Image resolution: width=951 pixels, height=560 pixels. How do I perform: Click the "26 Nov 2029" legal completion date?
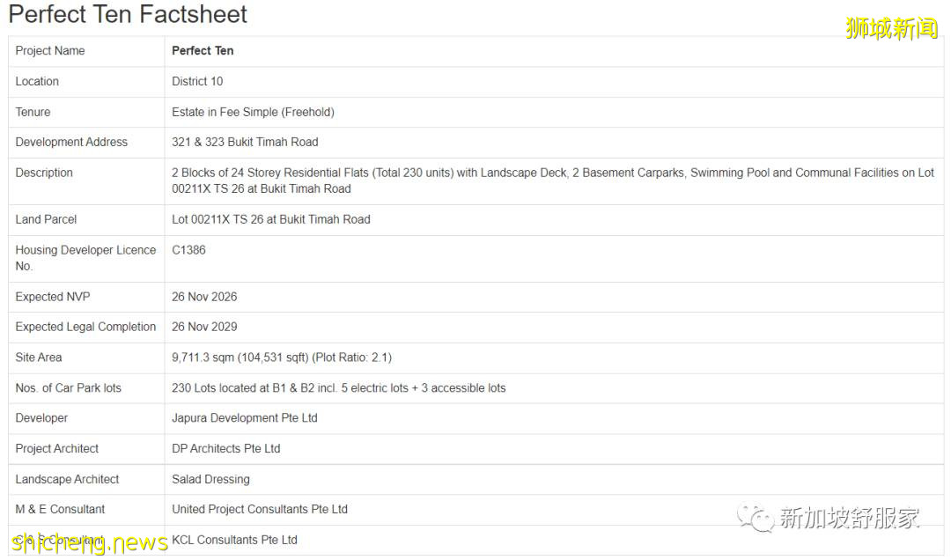204,327
